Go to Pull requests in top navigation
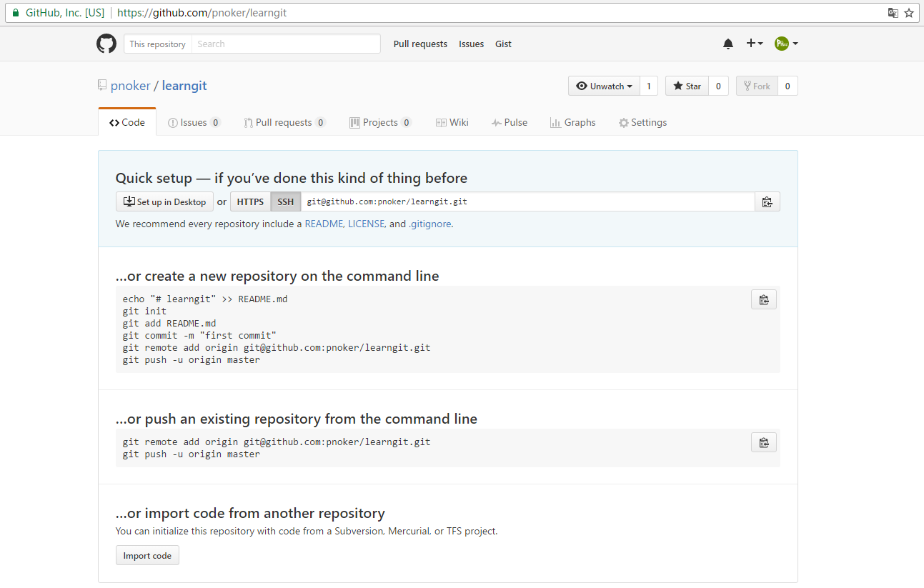924x588 pixels. [420, 44]
